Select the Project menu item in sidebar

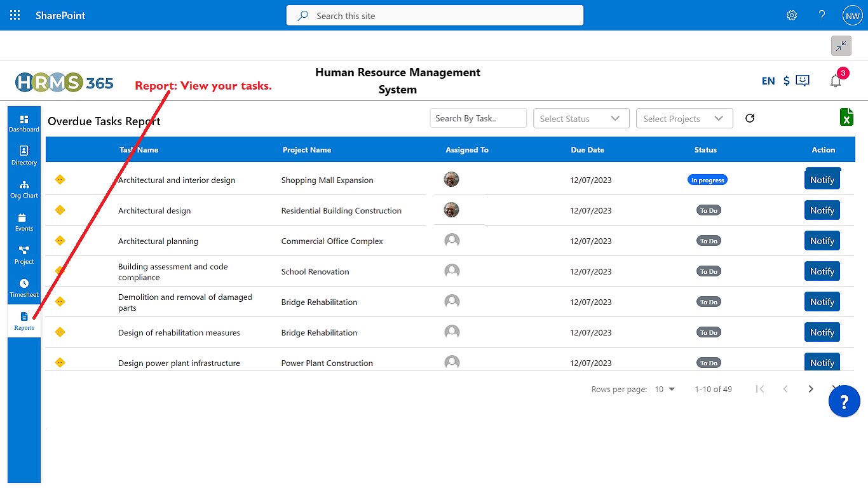24,255
